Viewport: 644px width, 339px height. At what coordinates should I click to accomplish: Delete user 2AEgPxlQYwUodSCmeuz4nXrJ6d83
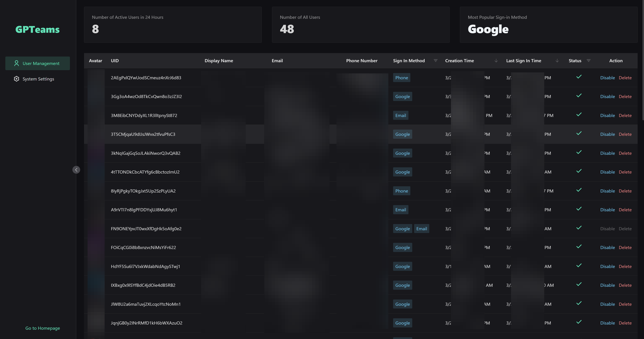pyautogui.click(x=625, y=78)
